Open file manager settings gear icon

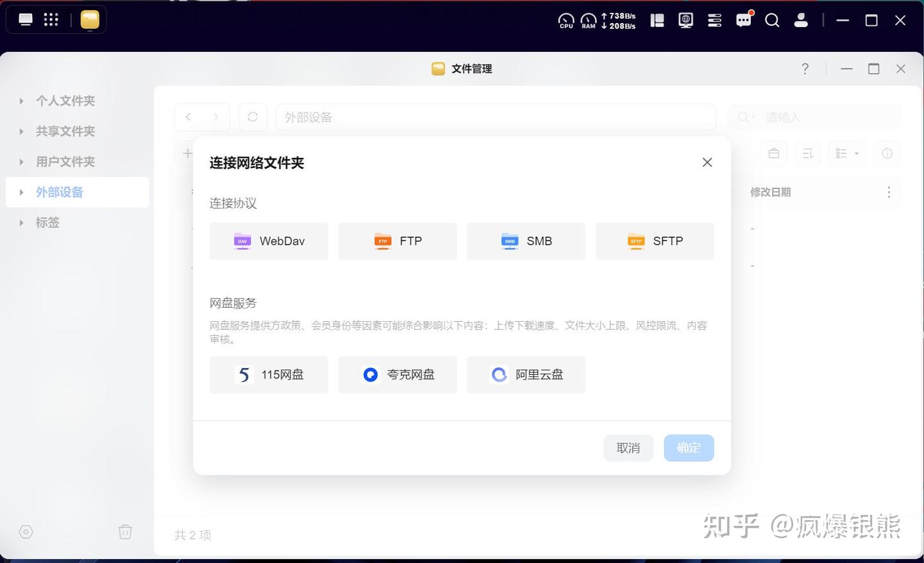[26, 532]
